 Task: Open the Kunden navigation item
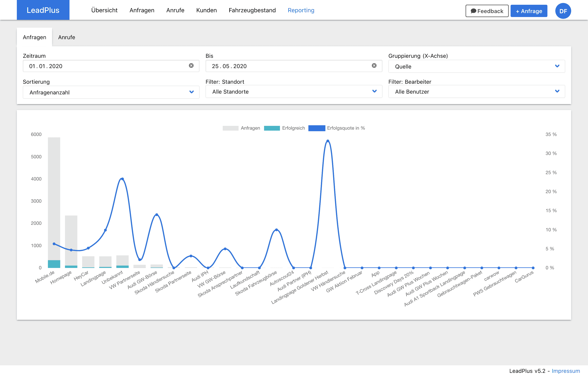tap(206, 10)
